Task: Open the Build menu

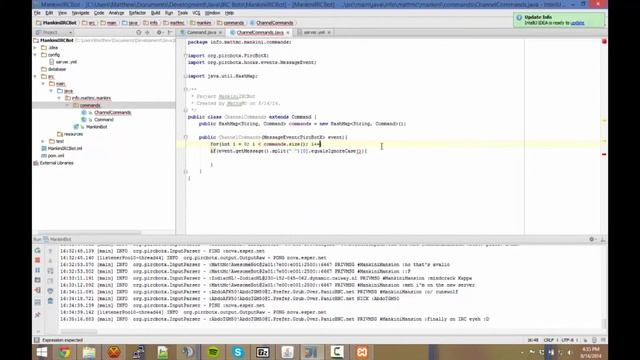Action: point(156,13)
